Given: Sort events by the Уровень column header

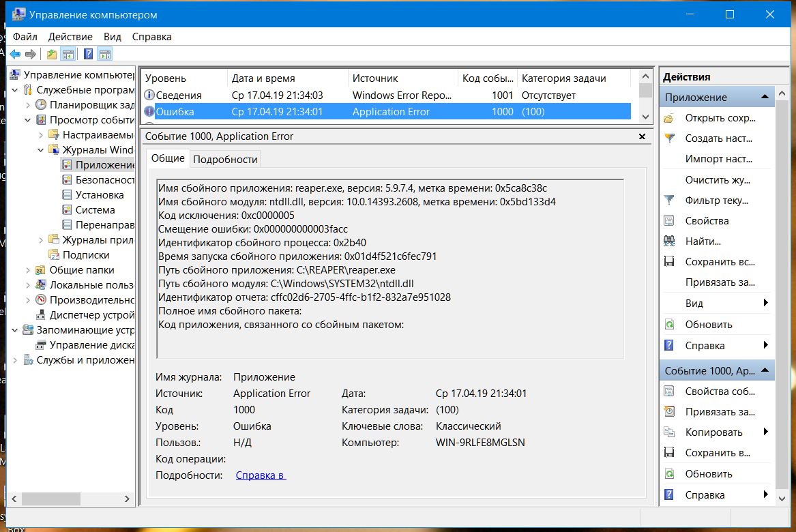Looking at the screenshot, I should coord(183,78).
